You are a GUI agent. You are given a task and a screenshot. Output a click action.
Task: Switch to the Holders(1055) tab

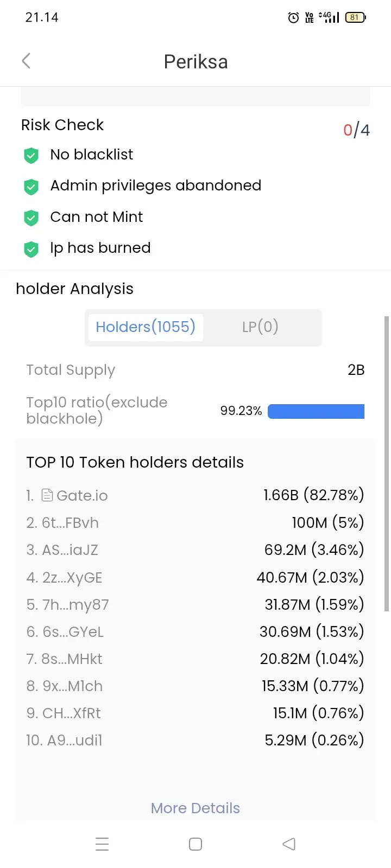coord(146,327)
